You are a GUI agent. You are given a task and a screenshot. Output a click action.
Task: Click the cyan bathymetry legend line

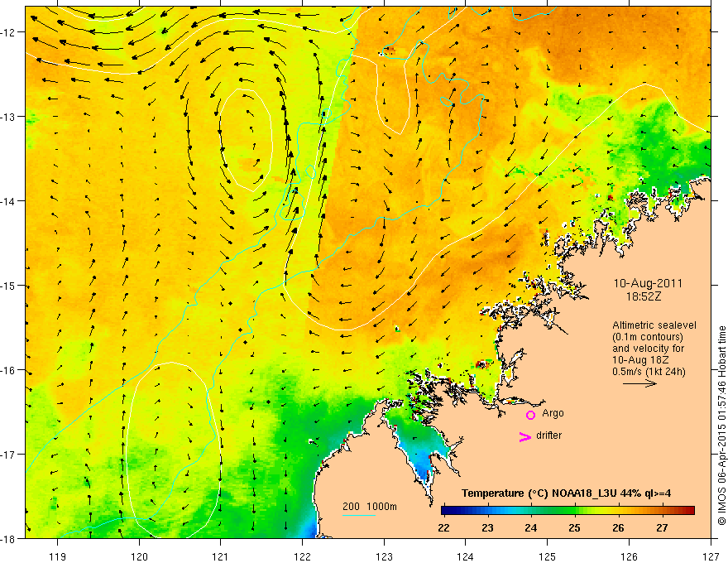[358, 515]
